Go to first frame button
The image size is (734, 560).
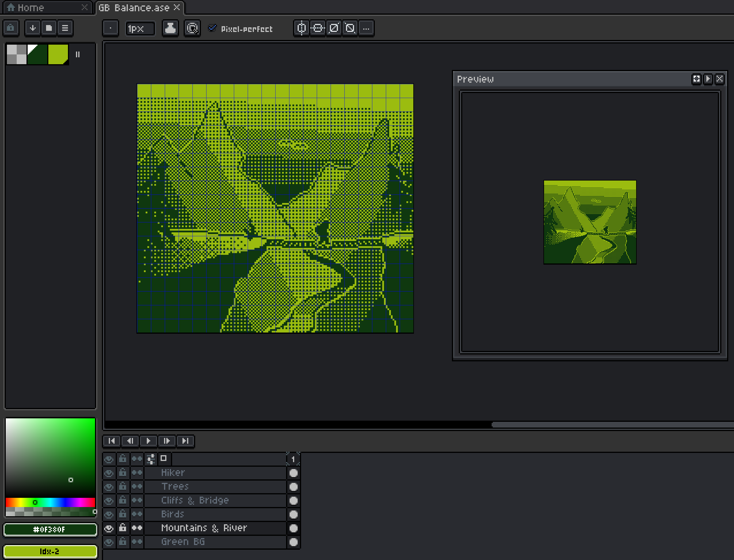pyautogui.click(x=112, y=441)
